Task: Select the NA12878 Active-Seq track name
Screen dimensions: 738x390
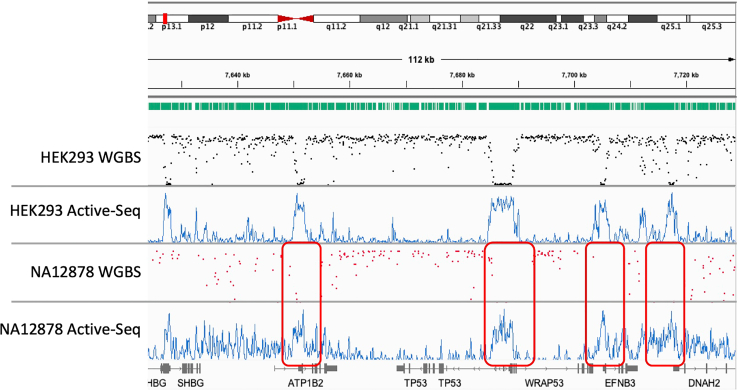Action: pos(70,329)
